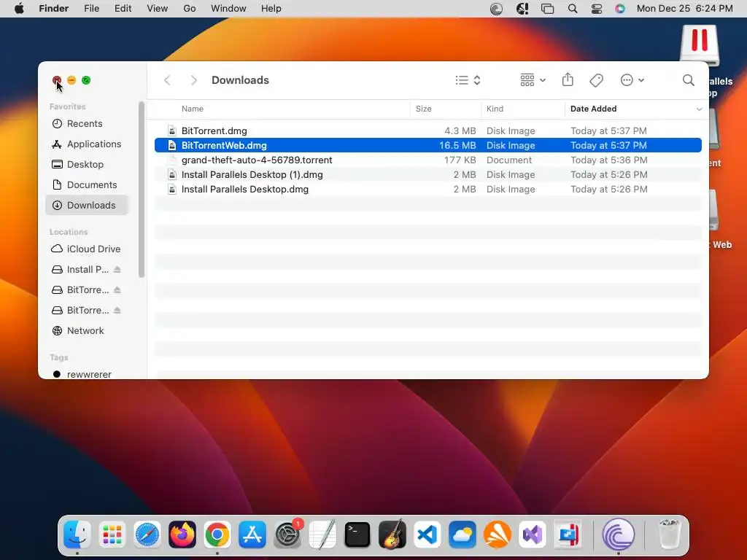Open the View menu

click(x=158, y=9)
